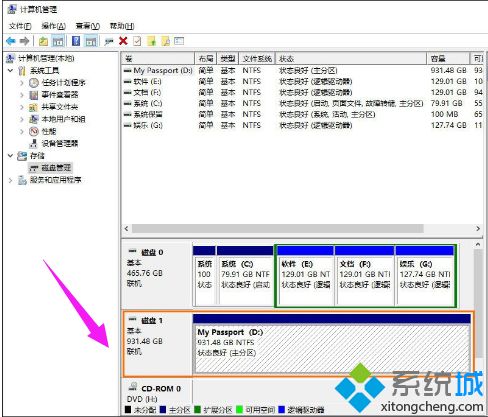The height and width of the screenshot is (417, 488).
Task: Open the 操作(A) menu
Action: point(53,26)
